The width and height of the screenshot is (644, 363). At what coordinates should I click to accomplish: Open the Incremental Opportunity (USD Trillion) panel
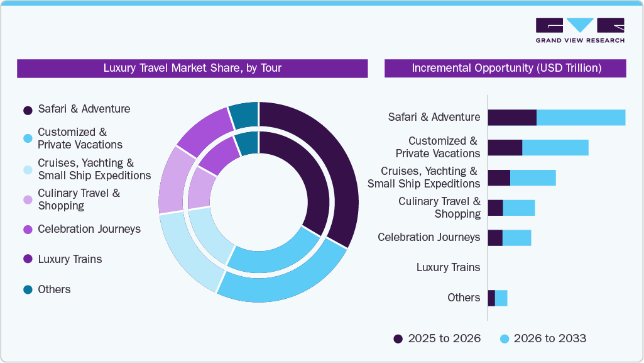[505, 68]
